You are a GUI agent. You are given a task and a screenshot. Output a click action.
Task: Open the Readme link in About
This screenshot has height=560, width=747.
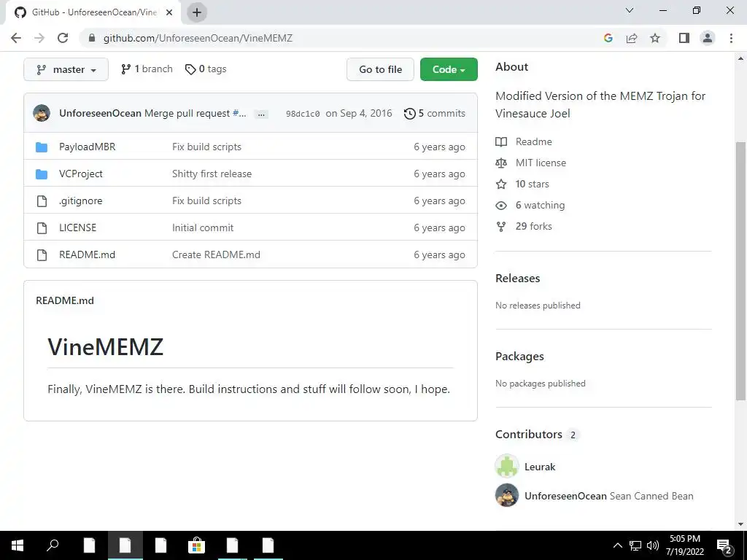tap(524, 141)
